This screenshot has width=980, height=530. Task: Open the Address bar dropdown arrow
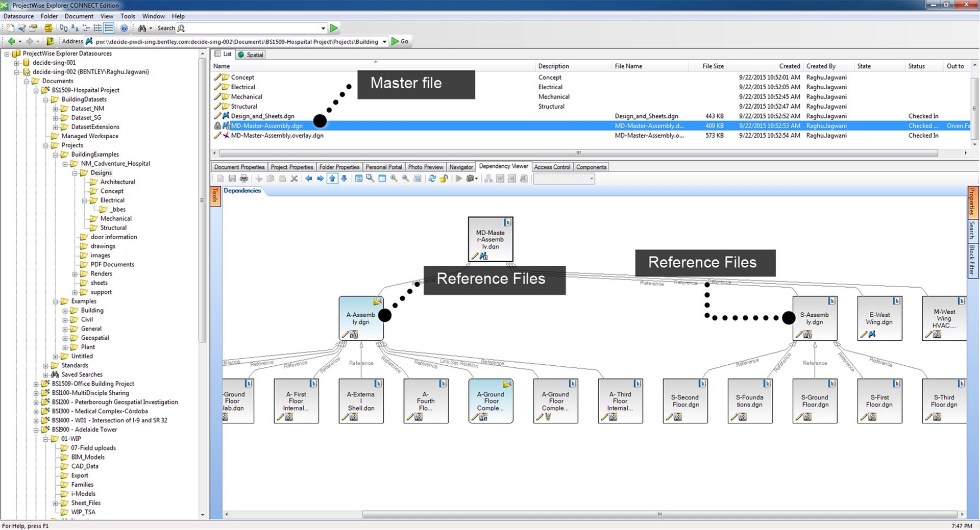click(x=384, y=42)
